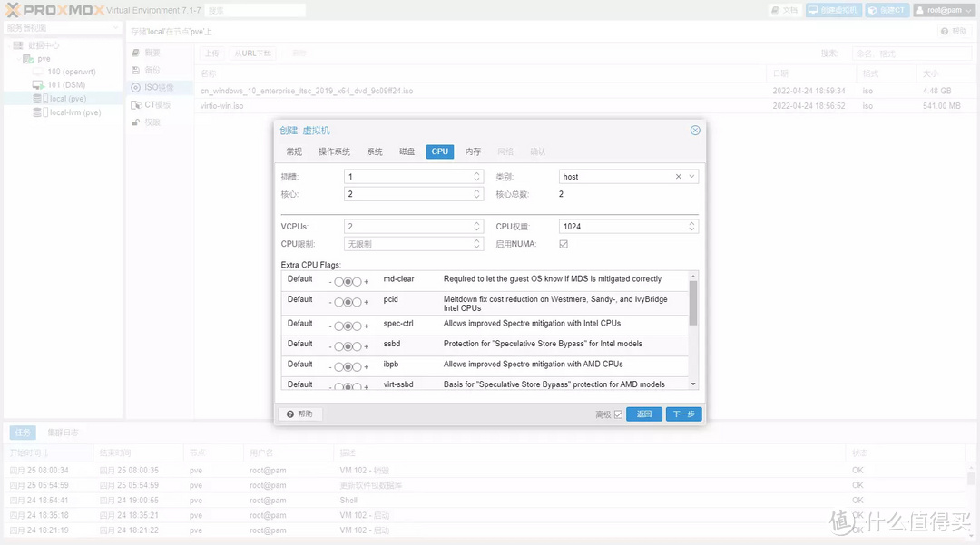Select the CPU tab in wizard
The height and width of the screenshot is (545, 980).
(440, 151)
